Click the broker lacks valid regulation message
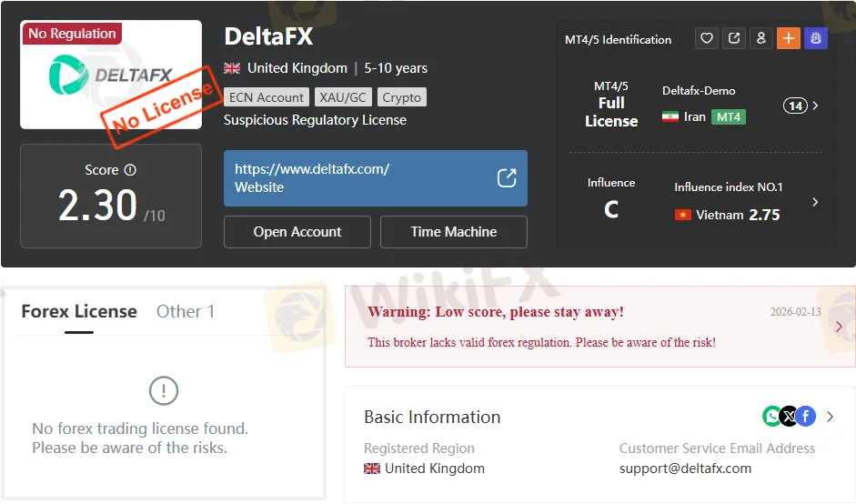 point(541,342)
